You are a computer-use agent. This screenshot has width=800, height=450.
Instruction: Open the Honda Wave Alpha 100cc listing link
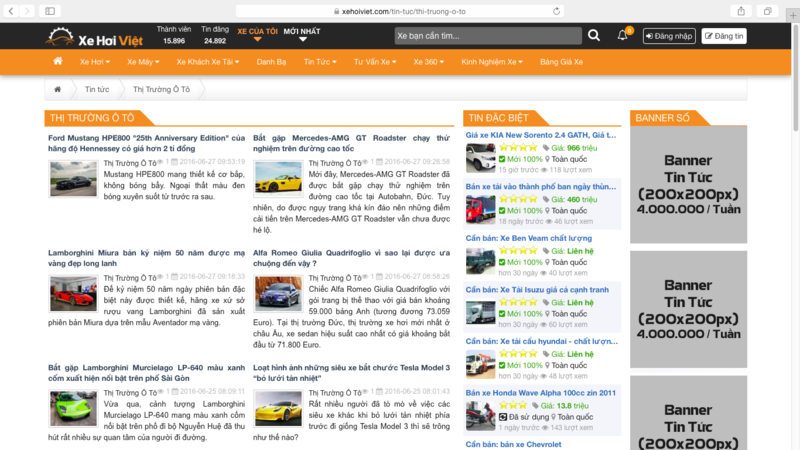(540, 393)
